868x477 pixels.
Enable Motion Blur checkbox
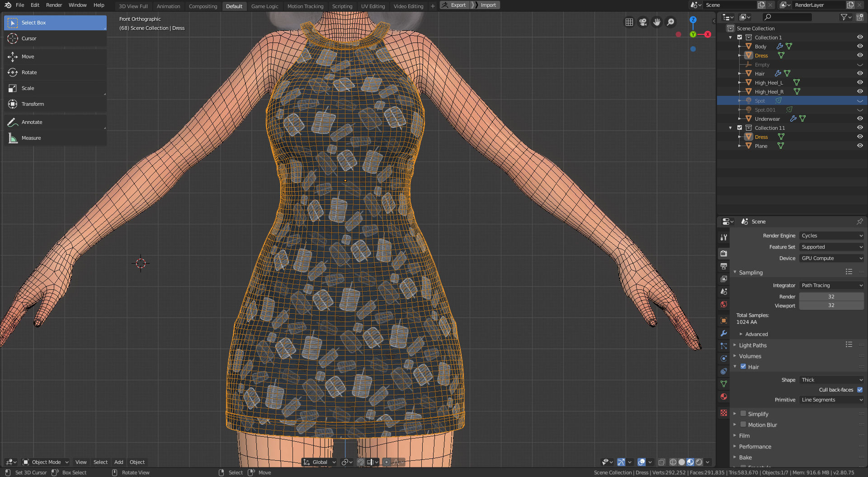pos(743,425)
